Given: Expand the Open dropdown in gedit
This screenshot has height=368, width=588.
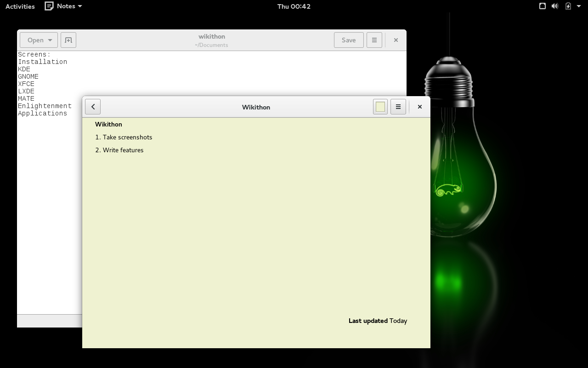Looking at the screenshot, I should tap(39, 40).
